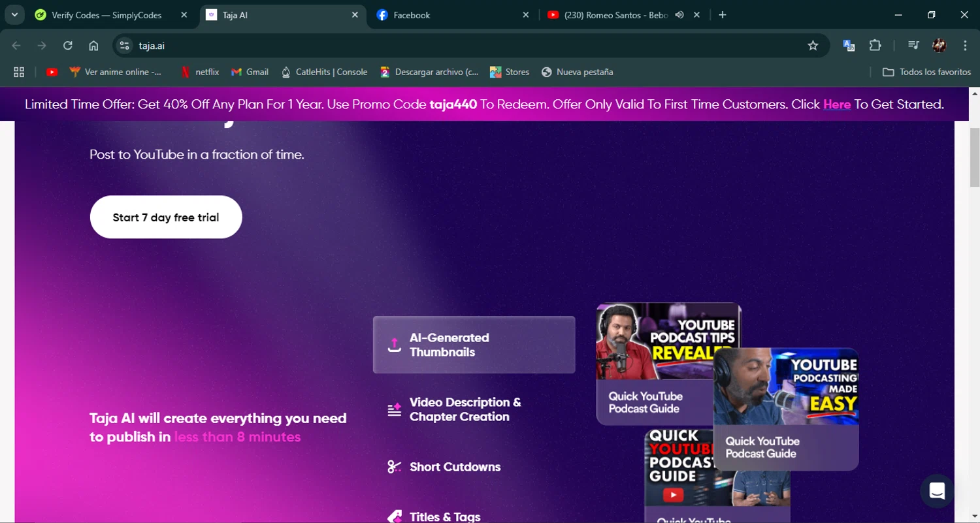Open the media controls button
This screenshot has width=980, height=523.
tap(913, 46)
